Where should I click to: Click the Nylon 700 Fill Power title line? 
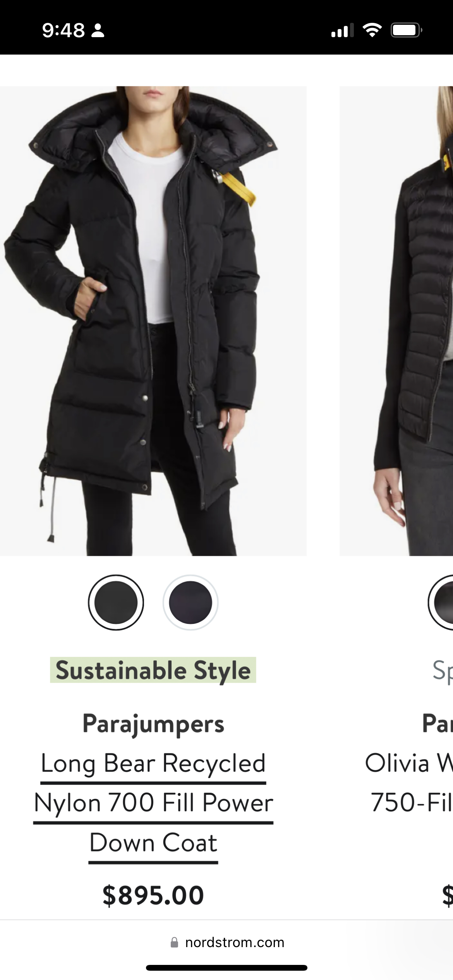pyautogui.click(x=153, y=803)
